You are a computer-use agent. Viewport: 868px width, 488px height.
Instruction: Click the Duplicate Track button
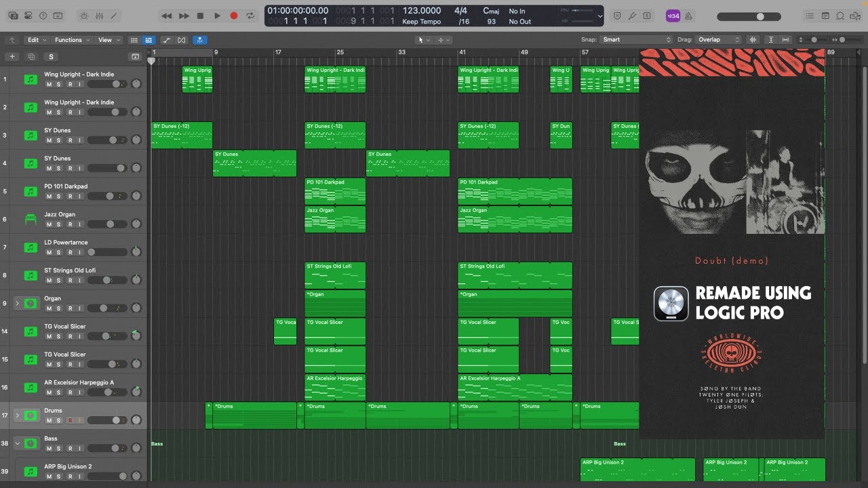click(x=31, y=57)
